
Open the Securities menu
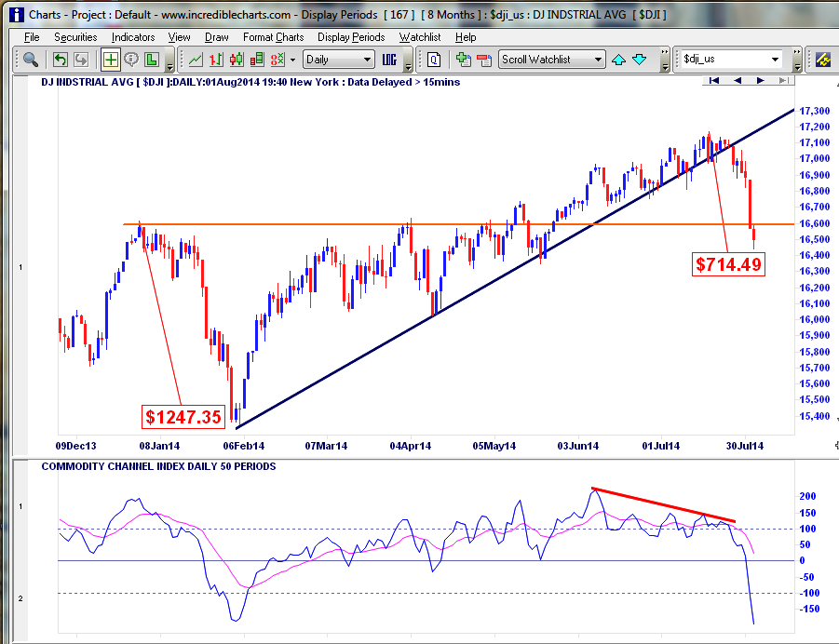[75, 37]
